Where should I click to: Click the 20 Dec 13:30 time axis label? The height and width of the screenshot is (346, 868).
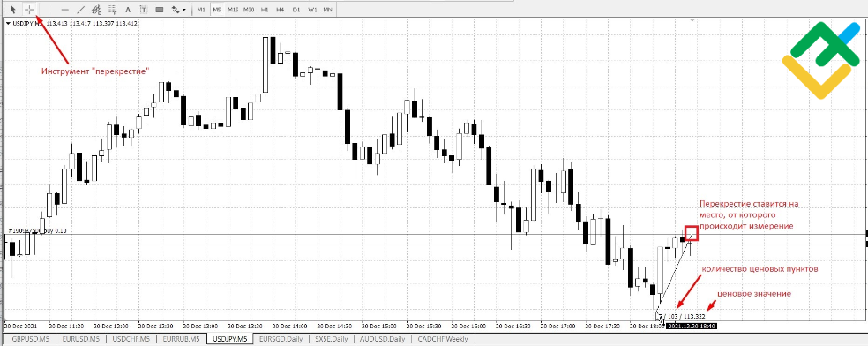(246, 327)
